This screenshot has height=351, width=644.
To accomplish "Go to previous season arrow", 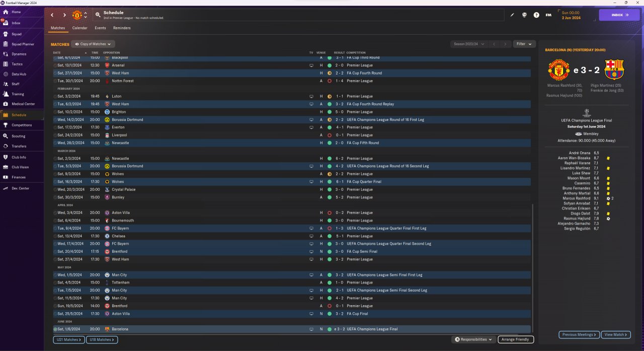I will [494, 44].
